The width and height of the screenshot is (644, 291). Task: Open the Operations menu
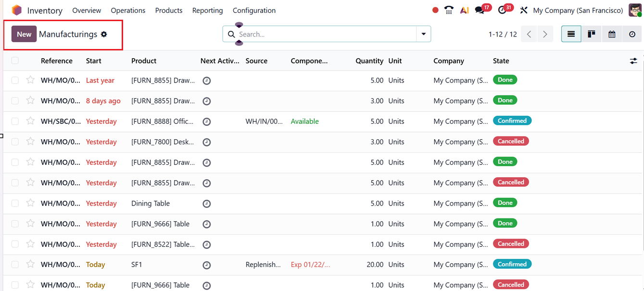click(128, 10)
